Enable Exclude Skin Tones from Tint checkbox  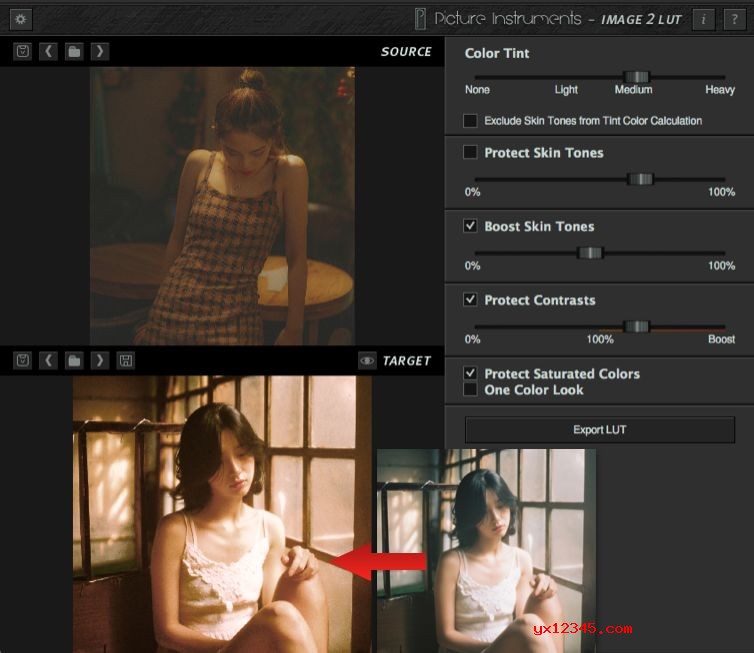[x=470, y=120]
